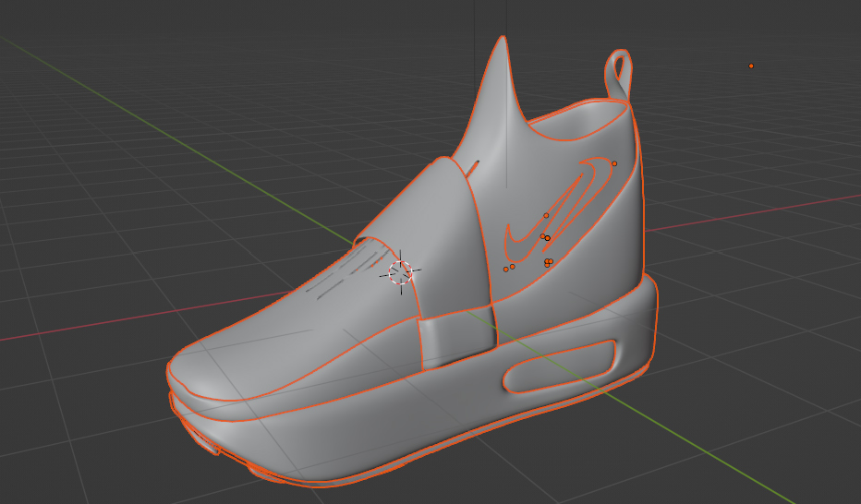Screen dimensions: 861x504
Task: Select the oval air window in the sole
Action: coord(559,366)
